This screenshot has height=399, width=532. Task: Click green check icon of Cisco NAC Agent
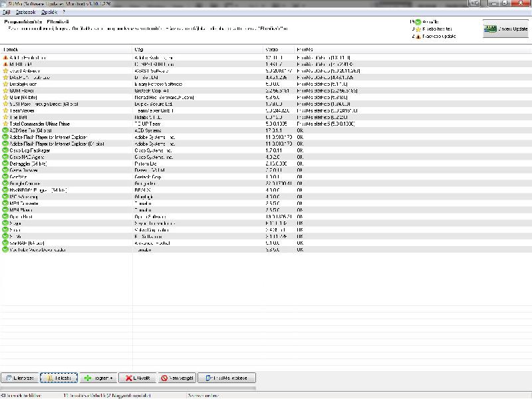coord(5,157)
